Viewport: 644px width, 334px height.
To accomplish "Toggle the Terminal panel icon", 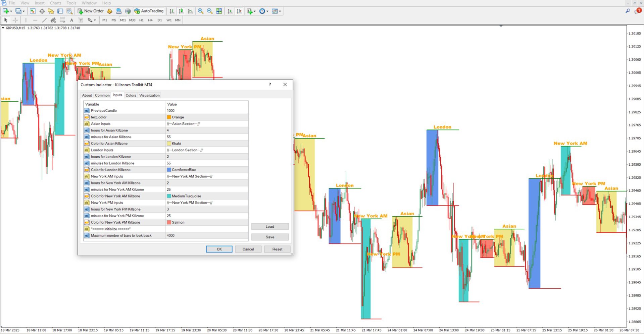I will coord(60,11).
